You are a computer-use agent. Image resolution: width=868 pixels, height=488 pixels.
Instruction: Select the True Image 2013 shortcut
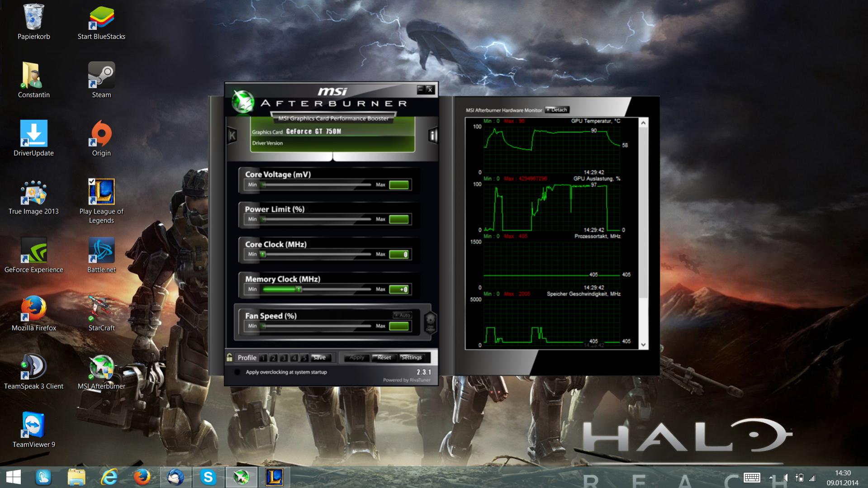point(33,197)
